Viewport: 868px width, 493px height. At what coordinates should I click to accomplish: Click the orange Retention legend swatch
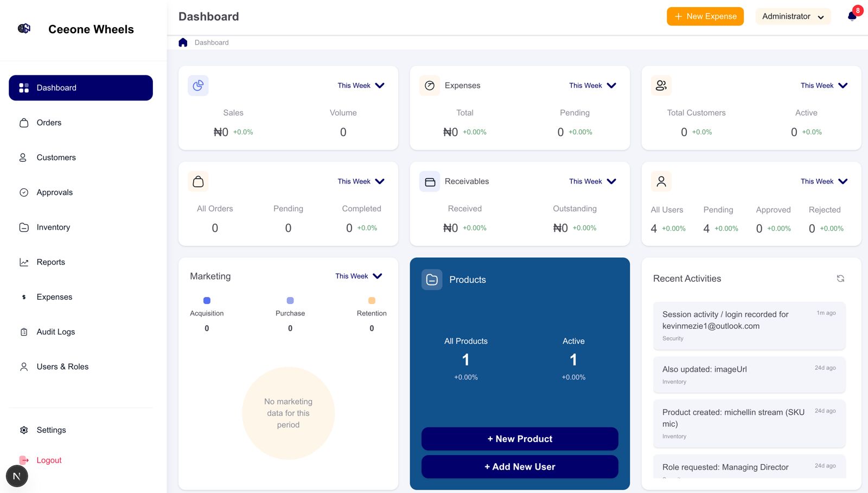[372, 300]
